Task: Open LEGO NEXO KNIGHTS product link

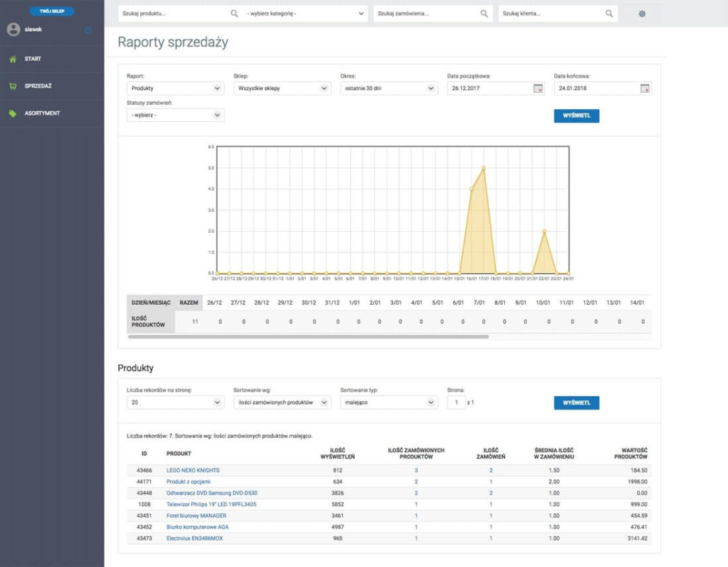Action: click(193, 471)
